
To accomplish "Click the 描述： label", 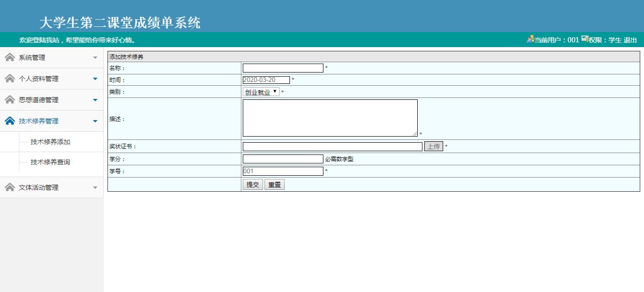I will (117, 119).
